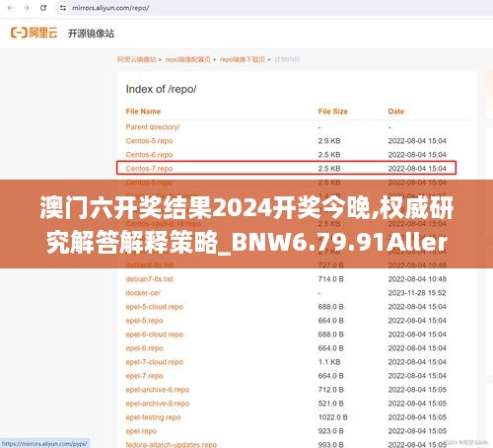Open Centos-6.repo file

pyautogui.click(x=149, y=155)
